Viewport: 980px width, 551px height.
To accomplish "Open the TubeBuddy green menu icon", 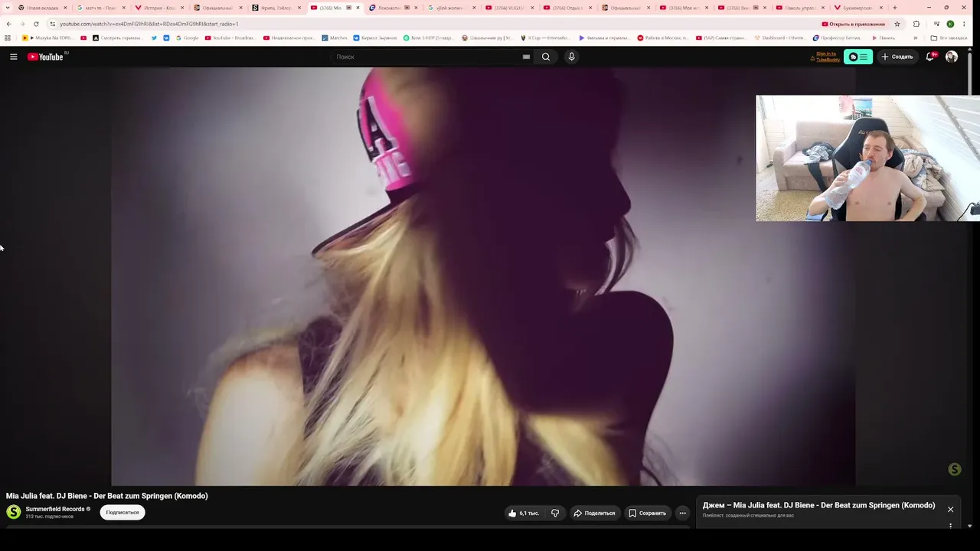I will [858, 57].
